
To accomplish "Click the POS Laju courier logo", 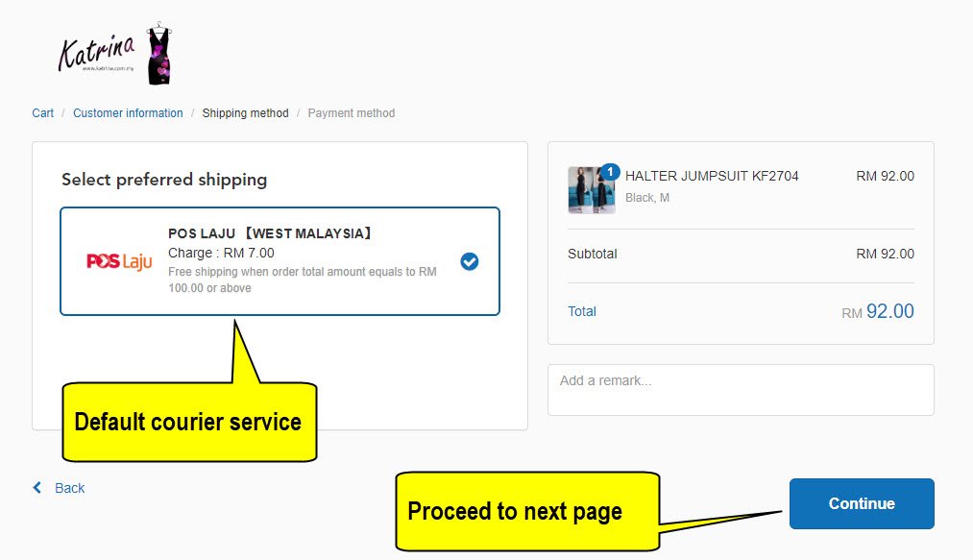I will click(x=119, y=261).
